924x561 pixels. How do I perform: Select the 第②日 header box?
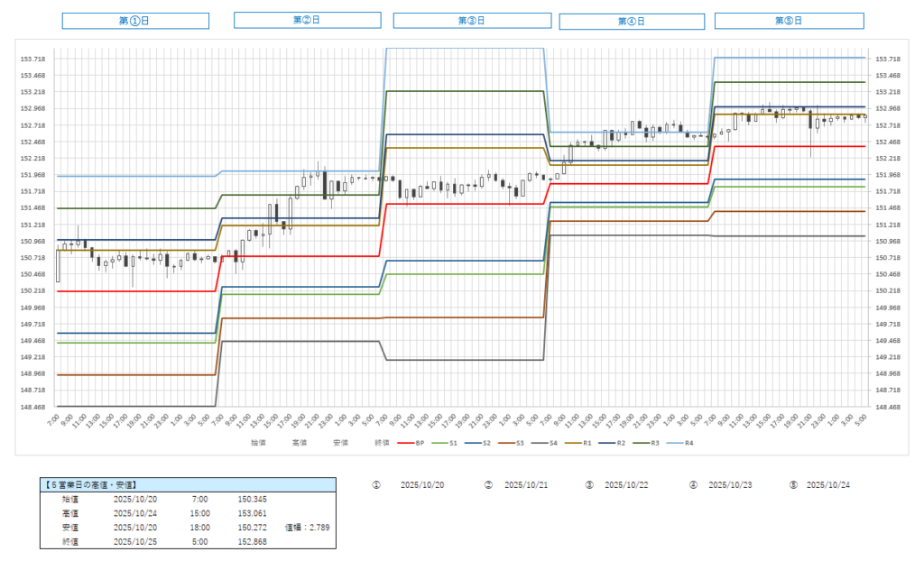coord(307,20)
